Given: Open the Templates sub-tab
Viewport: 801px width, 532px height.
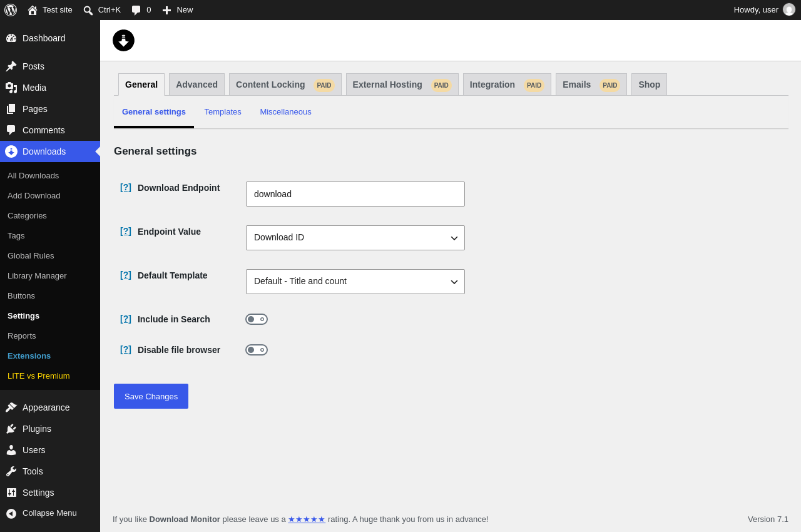Looking at the screenshot, I should (223, 112).
